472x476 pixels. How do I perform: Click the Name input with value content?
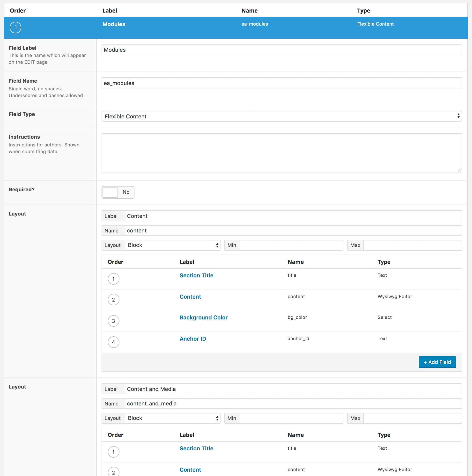[293, 231]
